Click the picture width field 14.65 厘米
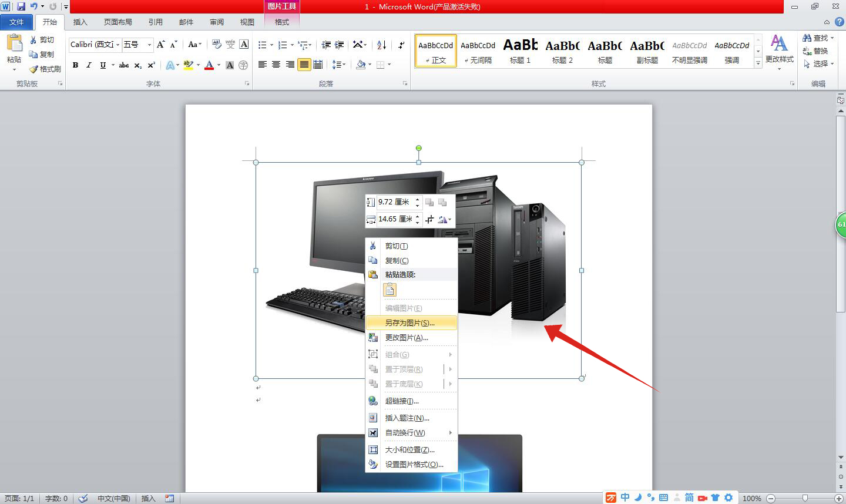Image resolution: width=846 pixels, height=504 pixels. (x=395, y=219)
